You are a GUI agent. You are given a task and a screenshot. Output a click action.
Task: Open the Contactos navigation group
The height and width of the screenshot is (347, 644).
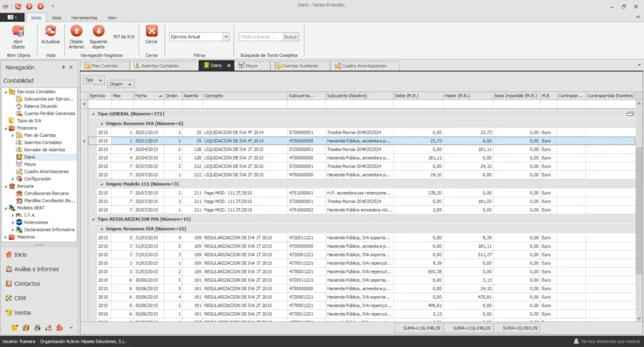27,283
